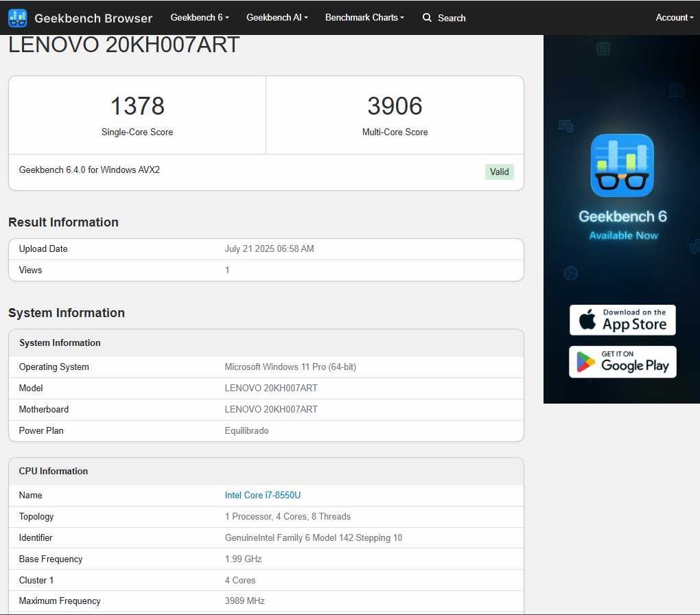Screen dimensions: 700x615
Task: Open the Intel Core i7-8550U link
Action: [262, 495]
